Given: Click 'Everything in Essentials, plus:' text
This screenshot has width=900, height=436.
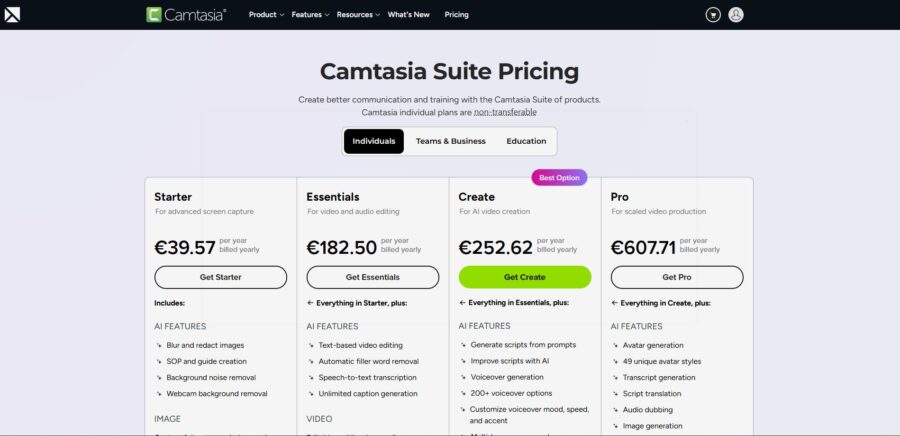Looking at the screenshot, I should pyautogui.click(x=519, y=302).
